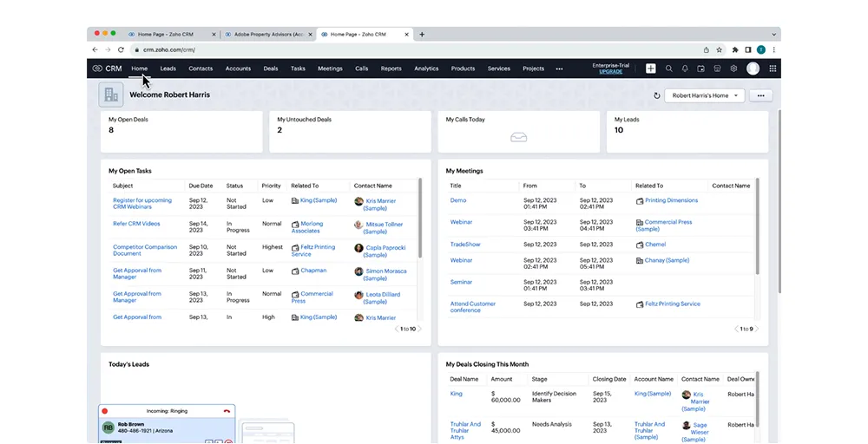Go to next page of My Meetings
The image size is (868, 444).
[x=757, y=329]
